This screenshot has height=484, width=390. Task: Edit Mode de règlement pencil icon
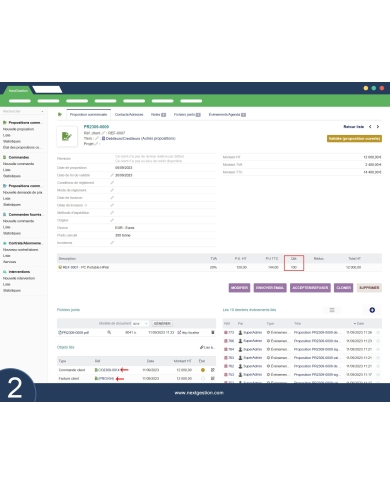[112, 190]
